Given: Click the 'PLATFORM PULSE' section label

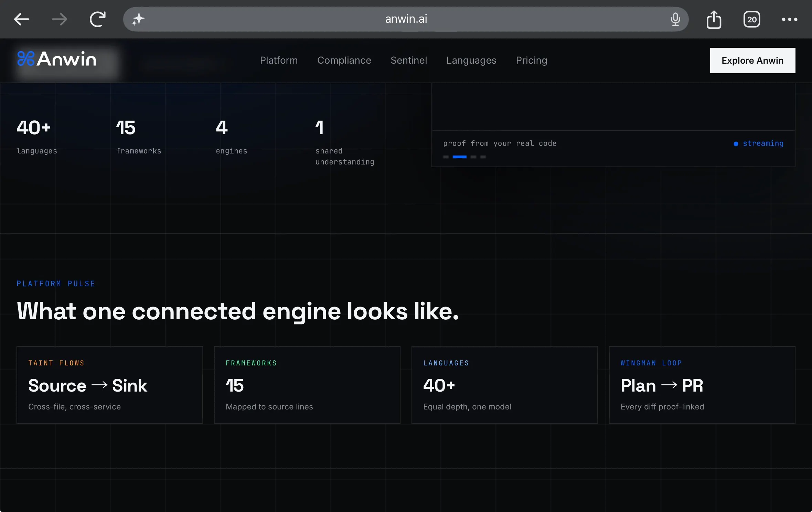Looking at the screenshot, I should 56,284.
